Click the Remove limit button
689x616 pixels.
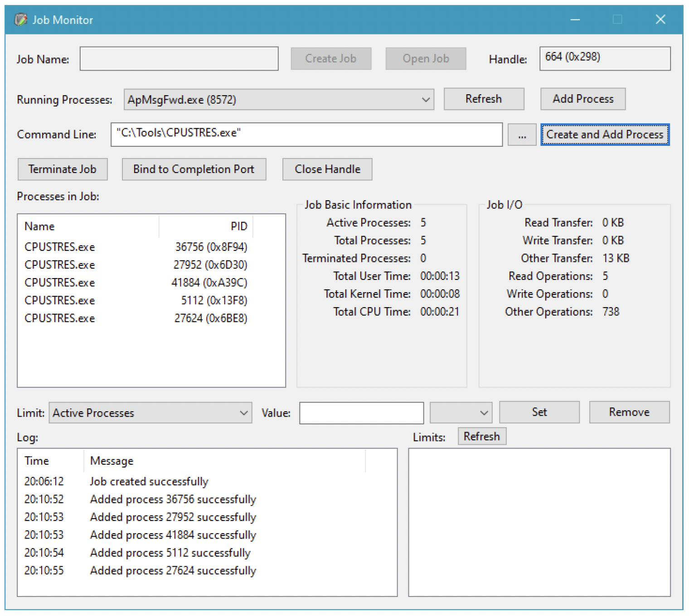[x=629, y=412]
